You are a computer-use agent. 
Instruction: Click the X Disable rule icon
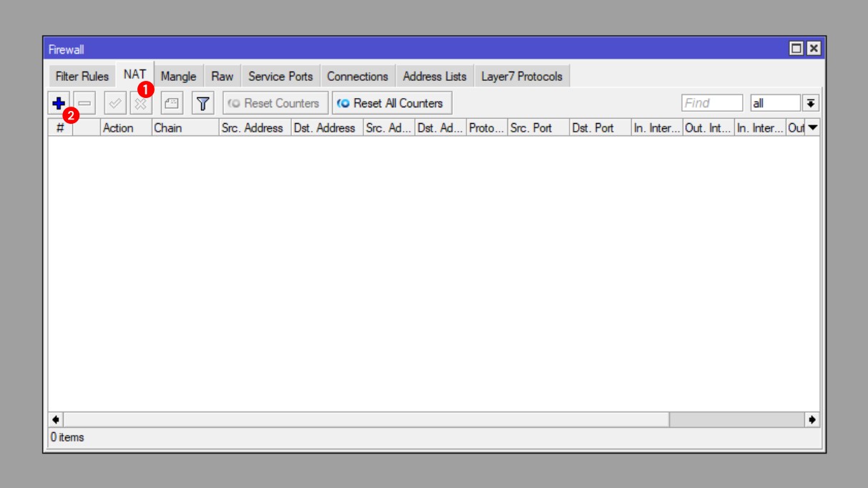pyautogui.click(x=140, y=104)
